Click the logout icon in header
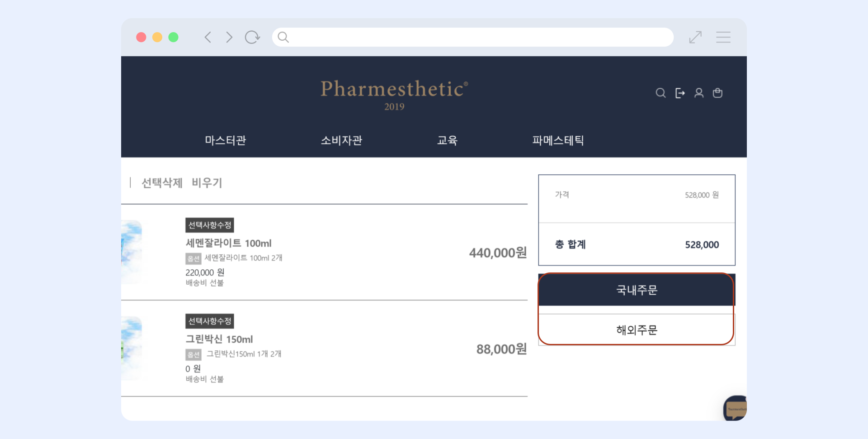868x439 pixels. point(679,93)
